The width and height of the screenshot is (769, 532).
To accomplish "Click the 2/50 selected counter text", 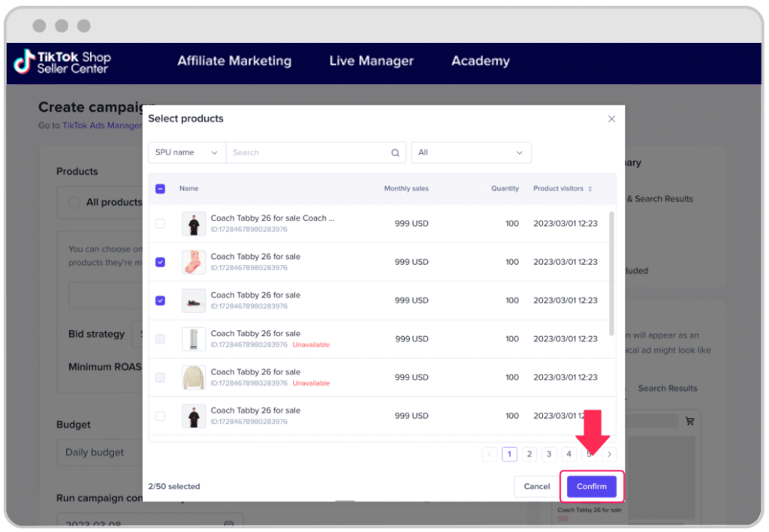I will pos(174,486).
